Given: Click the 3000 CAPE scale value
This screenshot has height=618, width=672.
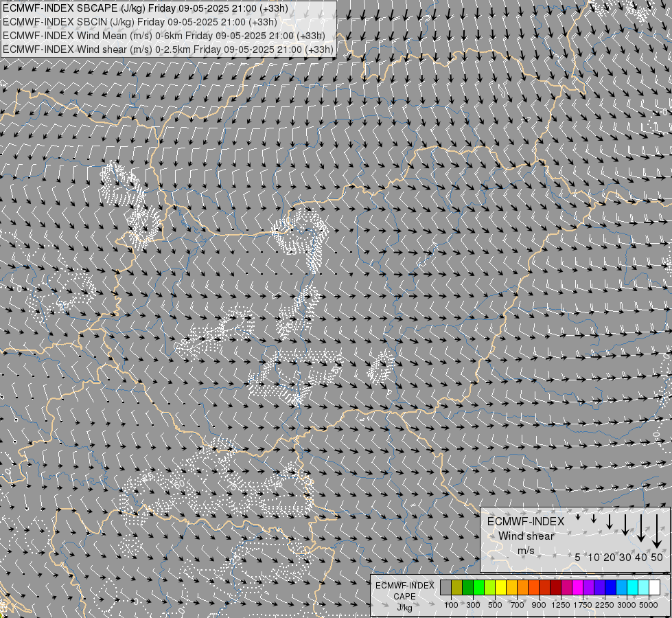Looking at the screenshot, I should coord(627,605).
